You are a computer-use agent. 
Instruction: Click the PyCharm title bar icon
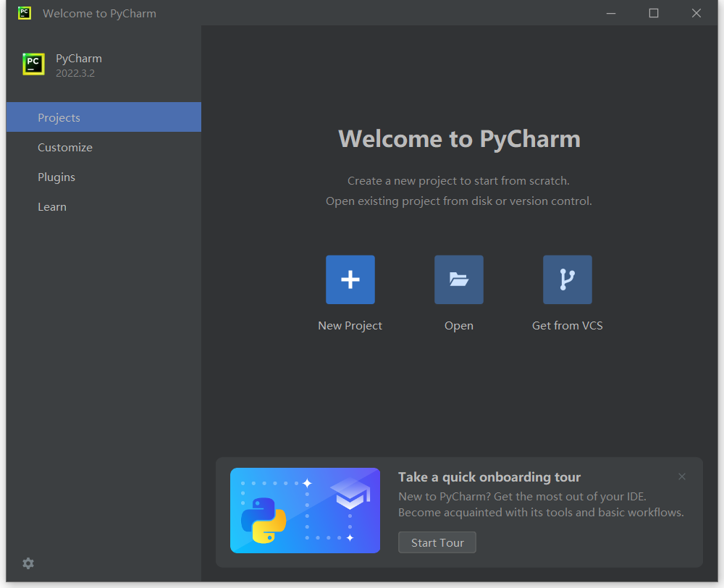pos(25,13)
